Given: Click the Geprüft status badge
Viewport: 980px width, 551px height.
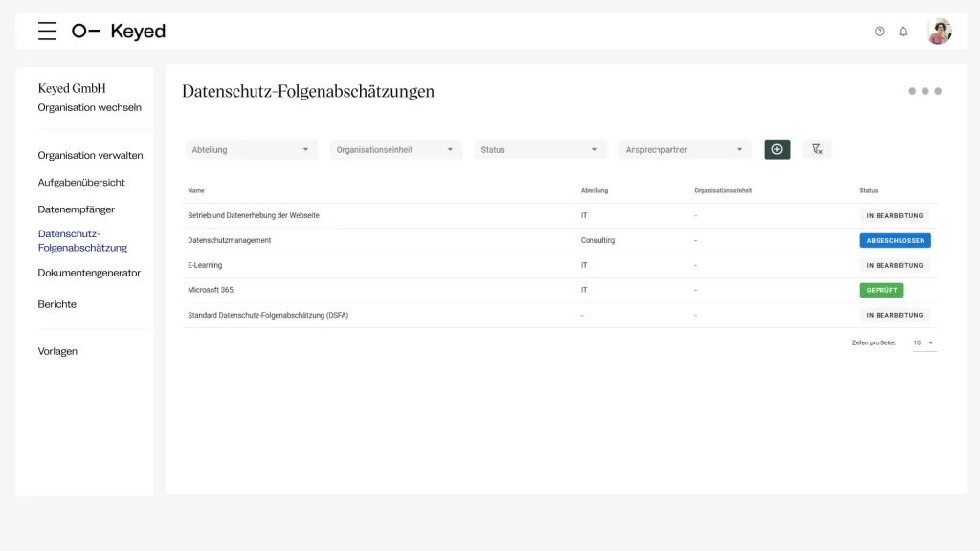Looking at the screenshot, I should (x=881, y=290).
